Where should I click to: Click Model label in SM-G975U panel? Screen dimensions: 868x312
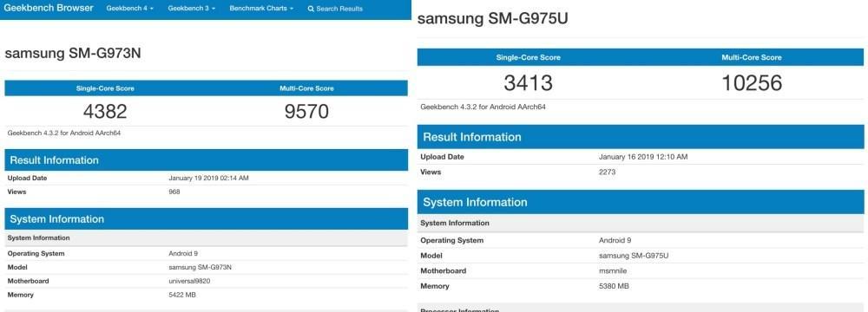431,256
